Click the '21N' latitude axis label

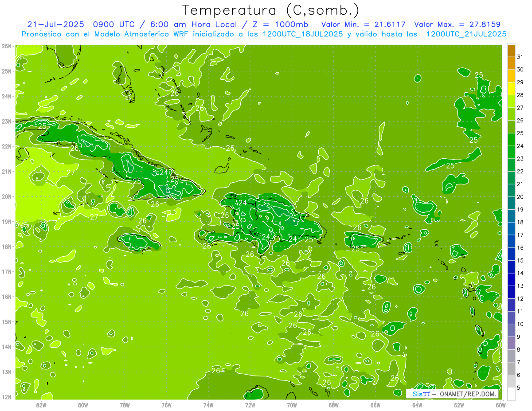pyautogui.click(x=7, y=171)
